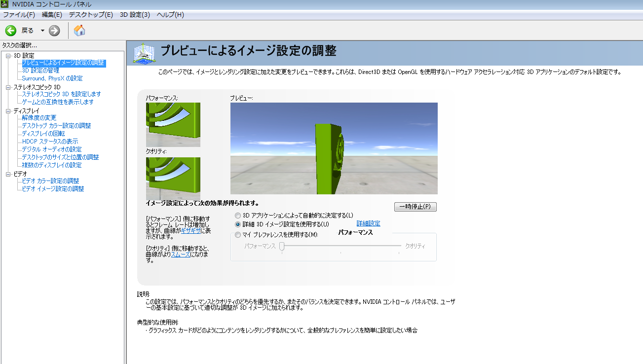Go to the Home icon in toolbar
The image size is (643, 364).
[79, 31]
